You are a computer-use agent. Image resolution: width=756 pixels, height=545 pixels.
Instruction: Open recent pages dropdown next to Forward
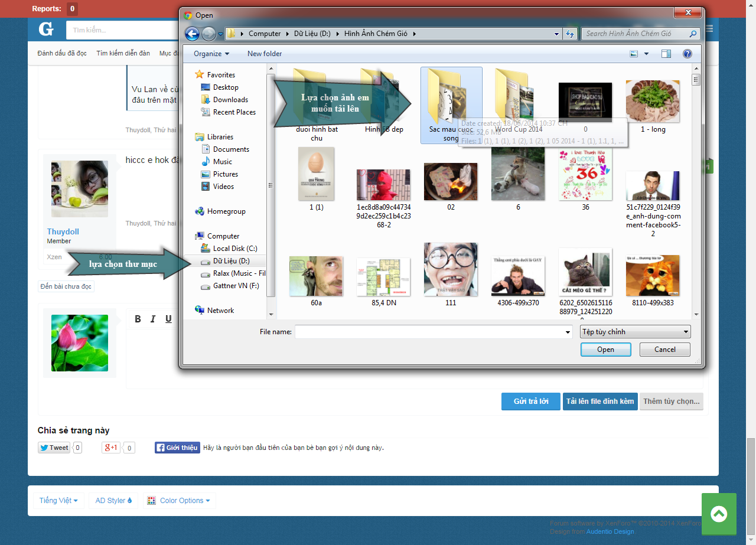click(x=220, y=34)
